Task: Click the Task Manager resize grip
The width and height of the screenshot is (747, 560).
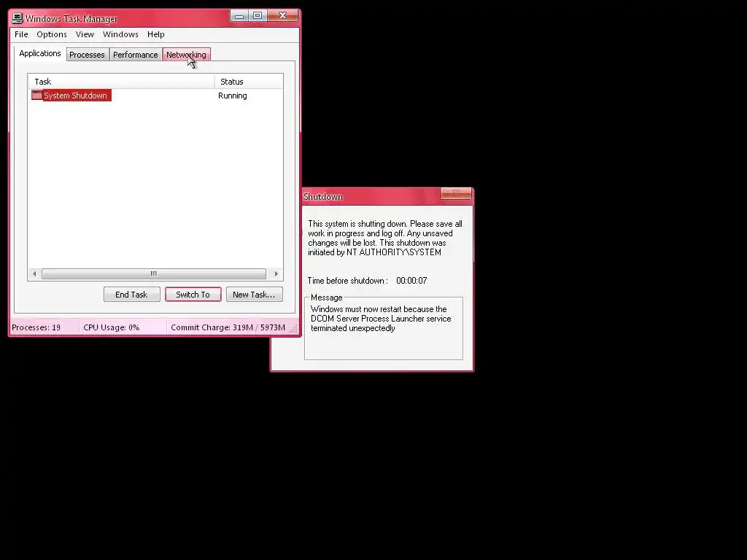Action: [294, 329]
